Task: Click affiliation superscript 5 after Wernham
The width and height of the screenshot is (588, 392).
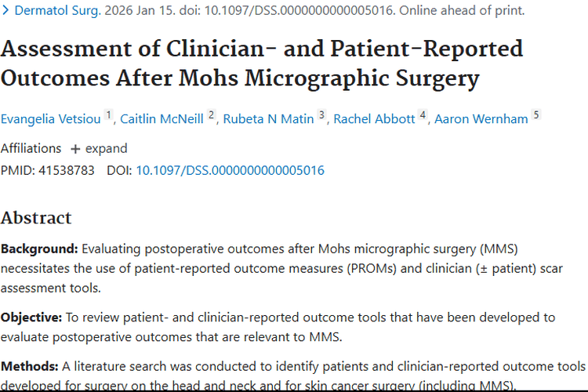Action: click(536, 115)
